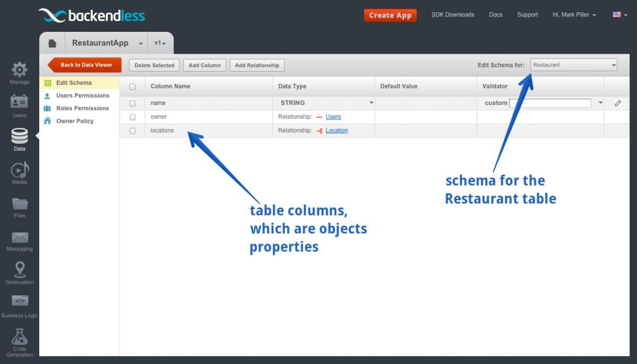Click the 'owner' column name cell
637x364 pixels.
(209, 117)
